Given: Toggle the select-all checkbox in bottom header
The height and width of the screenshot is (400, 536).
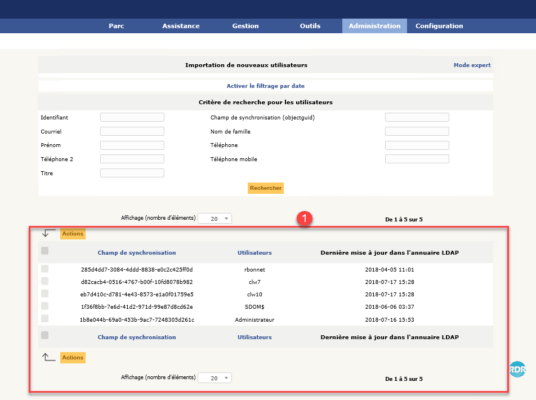Looking at the screenshot, I should point(44,335).
